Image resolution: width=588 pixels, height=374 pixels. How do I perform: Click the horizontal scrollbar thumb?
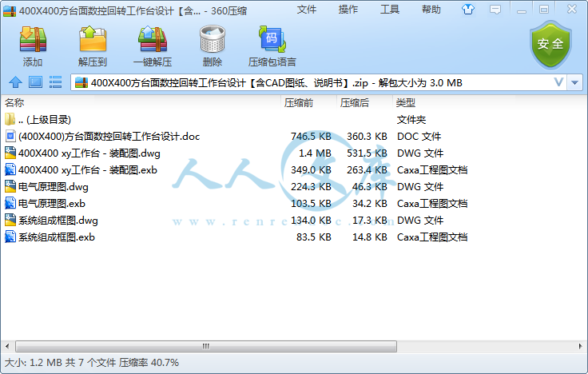206,346
